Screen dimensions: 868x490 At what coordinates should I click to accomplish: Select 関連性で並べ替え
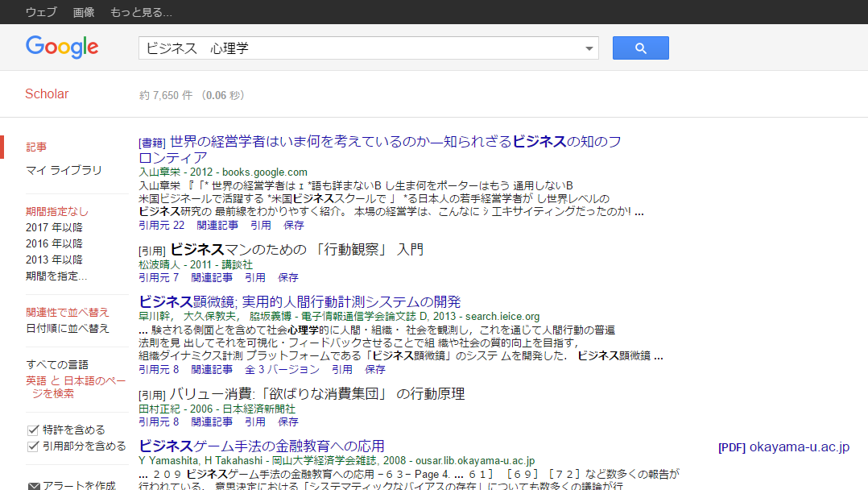point(68,312)
